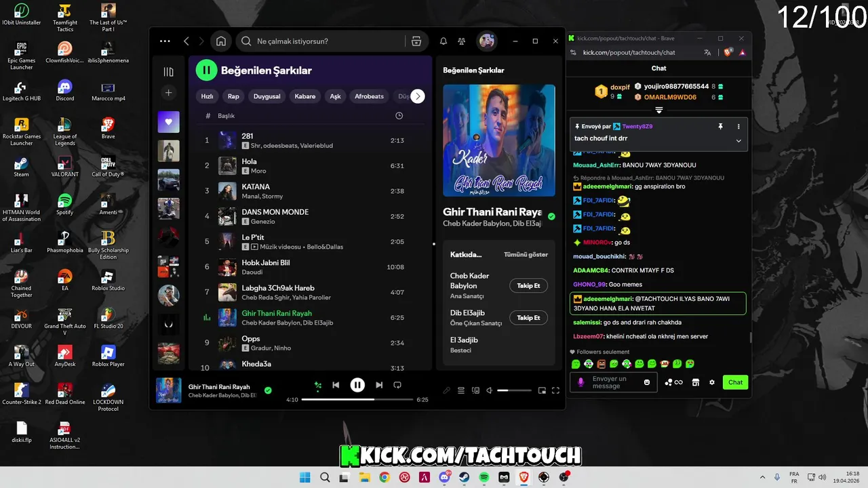Select DANS MON MONDE track row

click(310, 216)
